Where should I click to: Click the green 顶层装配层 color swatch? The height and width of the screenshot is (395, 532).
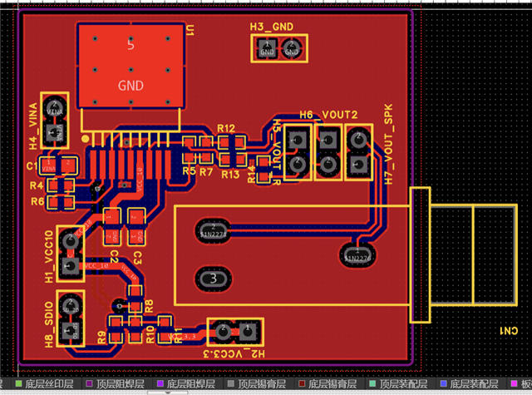[372, 383]
